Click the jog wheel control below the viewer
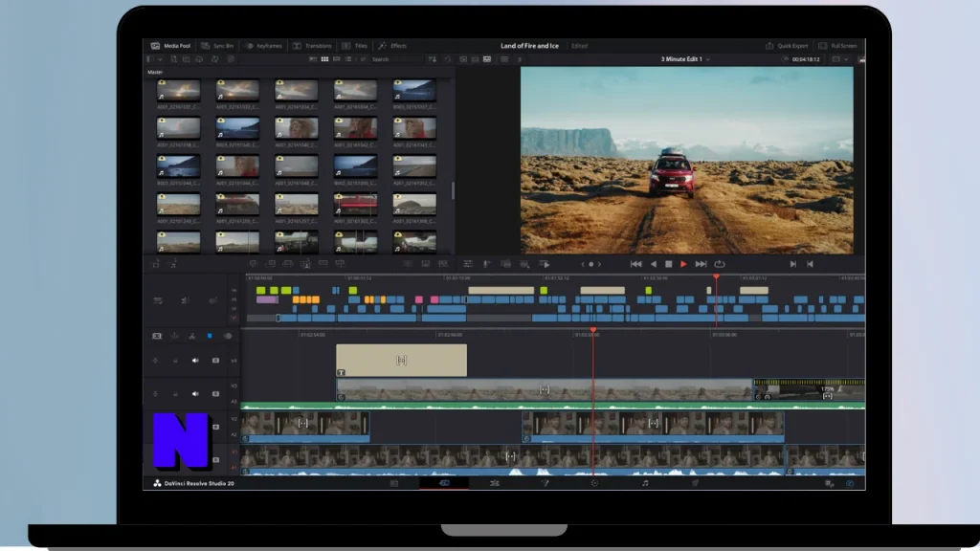The image size is (980, 551). point(590,264)
